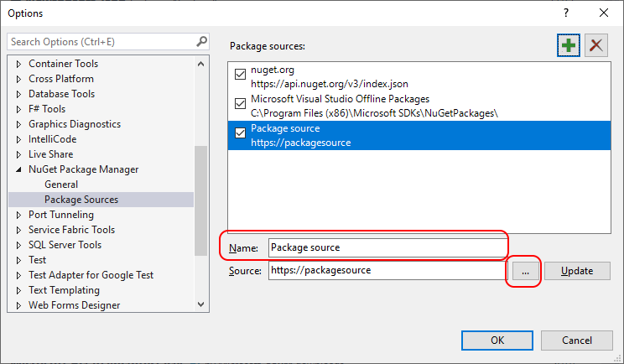Expand the SQL Server Tools node
The height and width of the screenshot is (364, 624).
(19, 245)
